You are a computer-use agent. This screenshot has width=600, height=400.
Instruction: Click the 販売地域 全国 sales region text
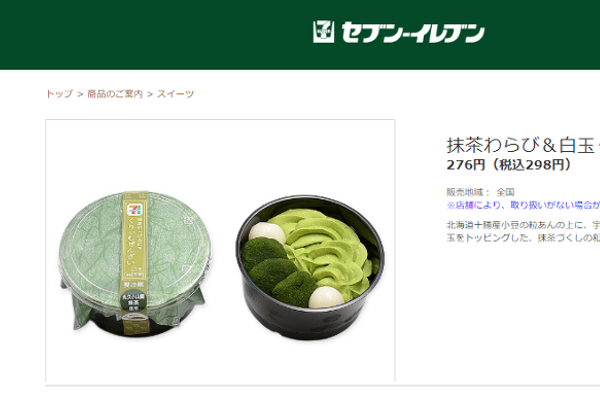click(x=480, y=192)
